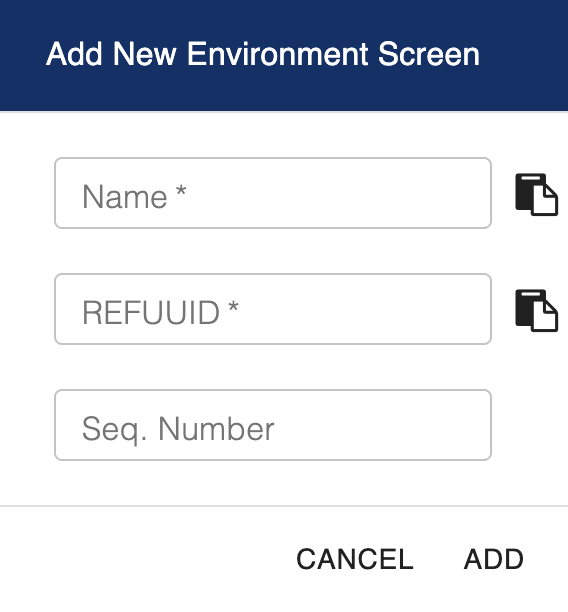Dismiss the dialog with CANCEL
This screenshot has height=612, width=568.
(354, 559)
